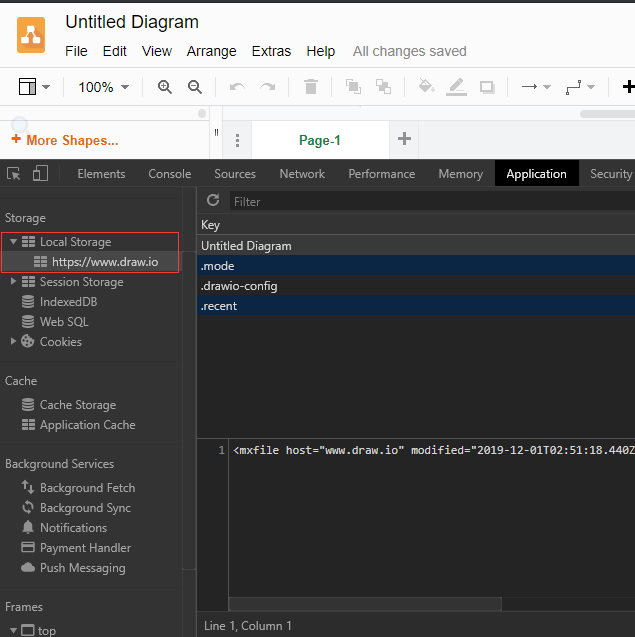Select the Page-1 tab
635x637 pixels.
(320, 140)
